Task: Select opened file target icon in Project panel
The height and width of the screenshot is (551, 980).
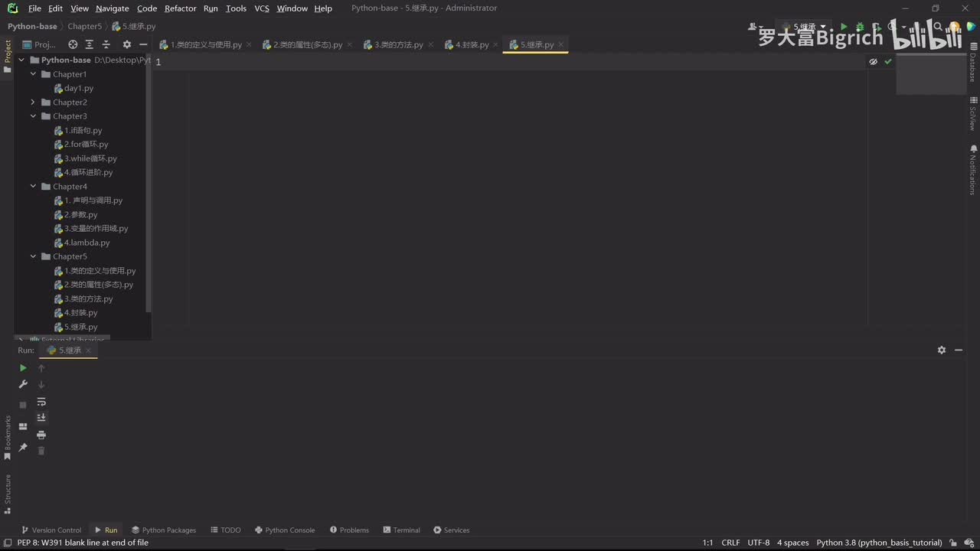Action: click(73, 44)
